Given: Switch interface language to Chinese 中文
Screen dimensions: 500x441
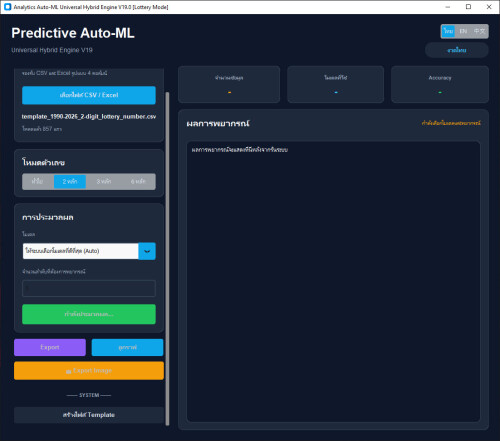Looking at the screenshot, I should coord(479,31).
